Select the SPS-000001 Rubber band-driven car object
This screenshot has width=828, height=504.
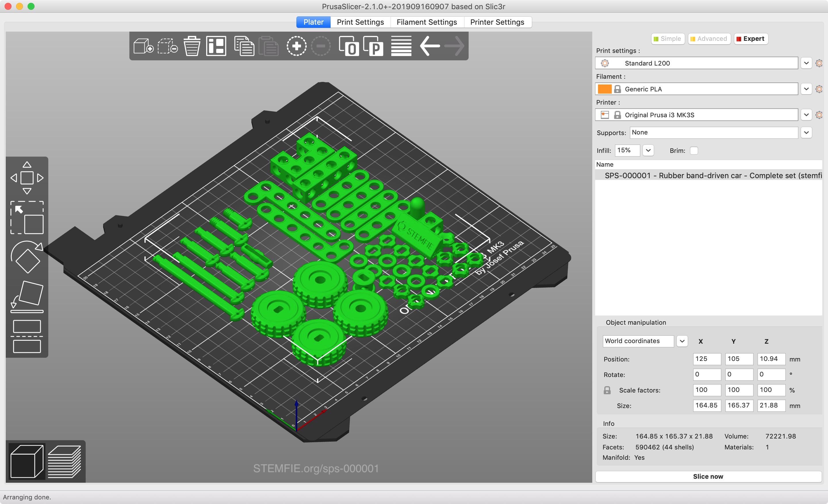[x=708, y=176]
